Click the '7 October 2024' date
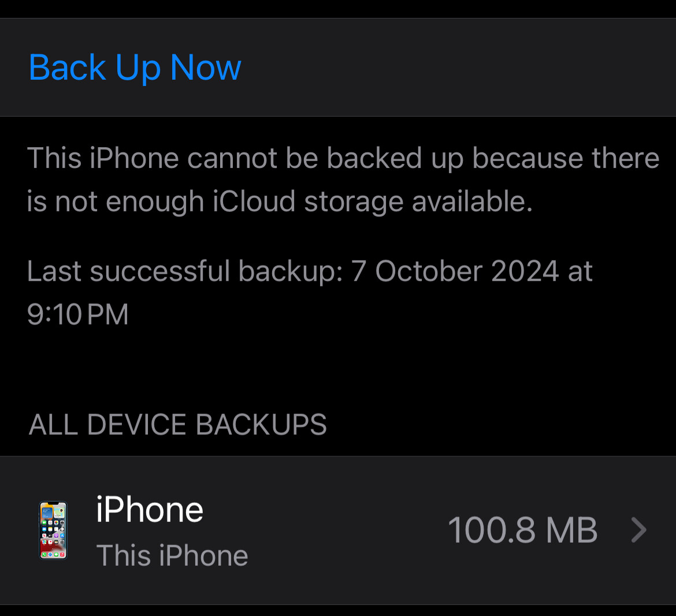Viewport: 676px width, 616px height. click(x=455, y=271)
